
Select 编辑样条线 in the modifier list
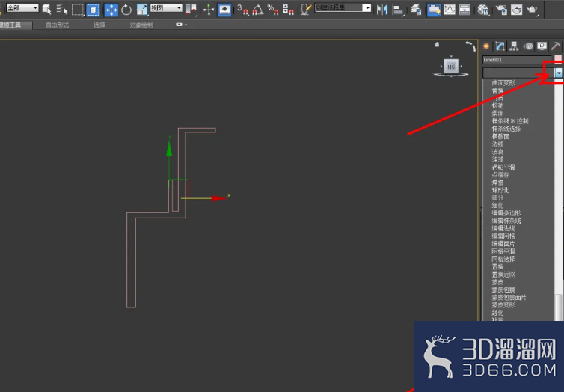tap(506, 221)
